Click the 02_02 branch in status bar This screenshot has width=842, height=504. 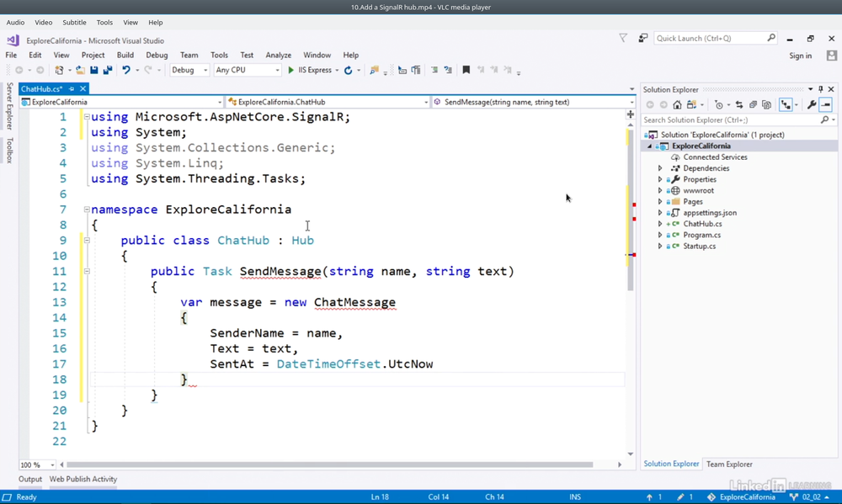(x=808, y=497)
